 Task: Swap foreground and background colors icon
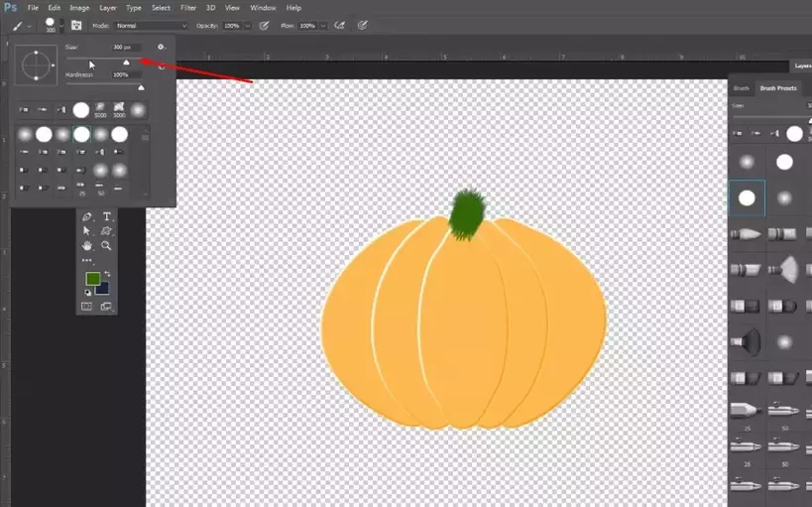point(107,274)
